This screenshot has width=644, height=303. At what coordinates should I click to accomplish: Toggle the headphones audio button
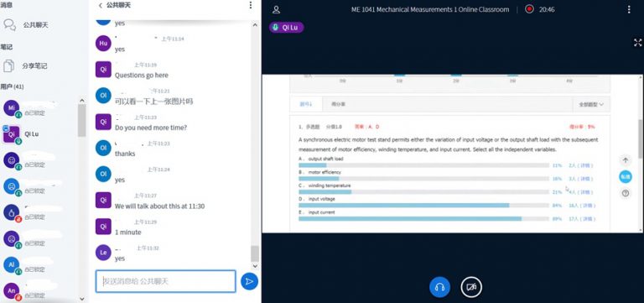click(439, 286)
